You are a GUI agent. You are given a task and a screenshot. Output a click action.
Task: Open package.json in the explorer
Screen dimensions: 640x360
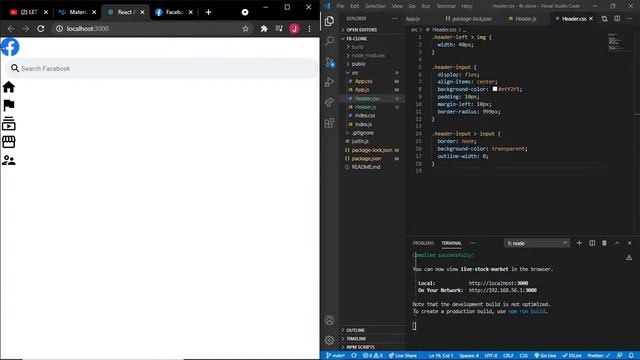point(366,158)
